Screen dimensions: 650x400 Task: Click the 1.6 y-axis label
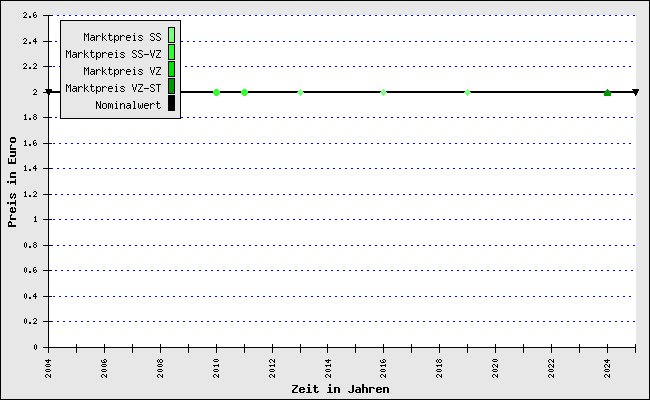pyautogui.click(x=30, y=143)
